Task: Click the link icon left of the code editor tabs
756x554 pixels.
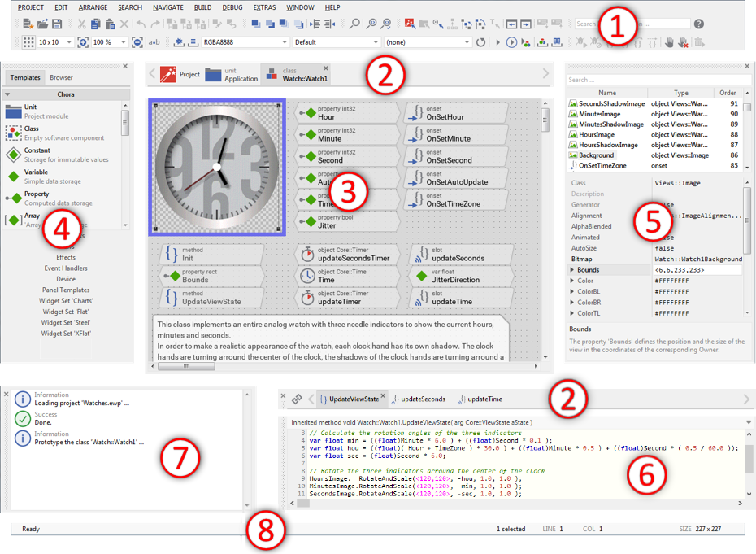Action: coord(297,399)
